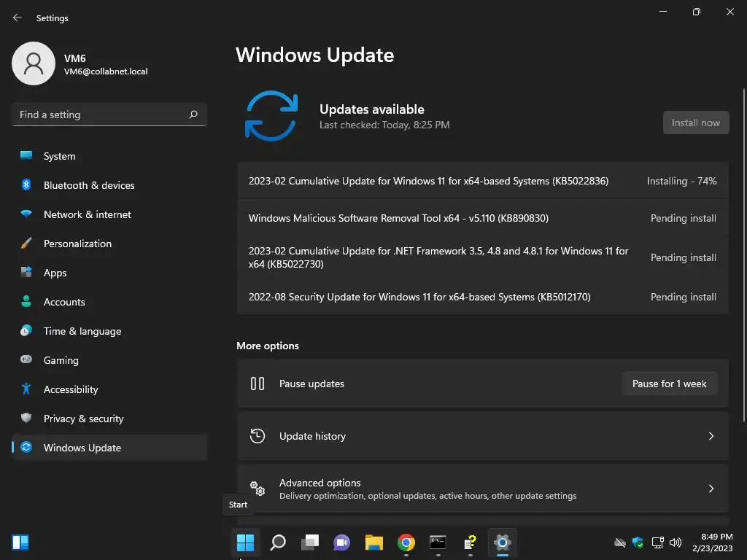Expand Update history chevron
The width and height of the screenshot is (747, 560).
point(711,436)
